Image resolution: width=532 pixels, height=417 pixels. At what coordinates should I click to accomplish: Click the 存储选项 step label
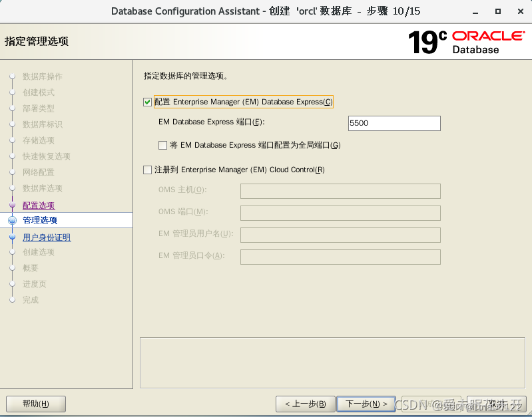click(x=39, y=140)
